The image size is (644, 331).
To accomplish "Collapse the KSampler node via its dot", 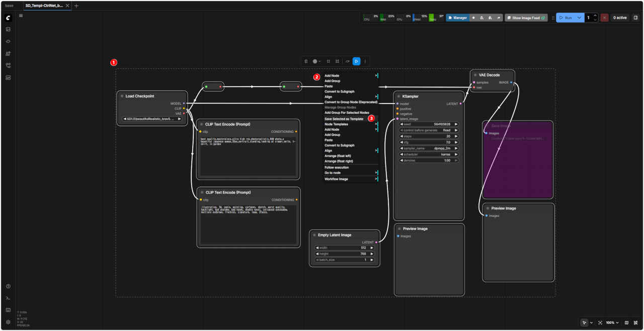I will click(398, 96).
